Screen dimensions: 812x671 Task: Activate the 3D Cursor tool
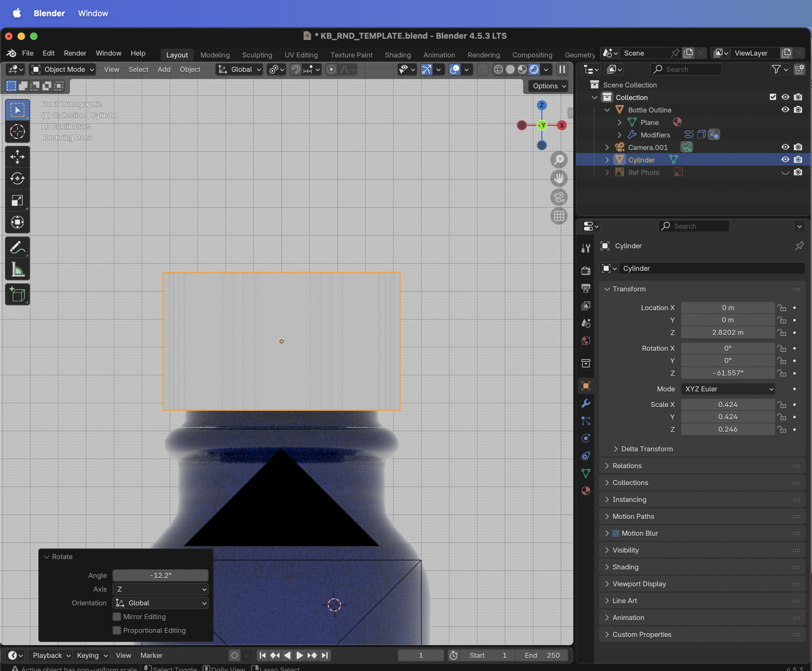click(17, 132)
